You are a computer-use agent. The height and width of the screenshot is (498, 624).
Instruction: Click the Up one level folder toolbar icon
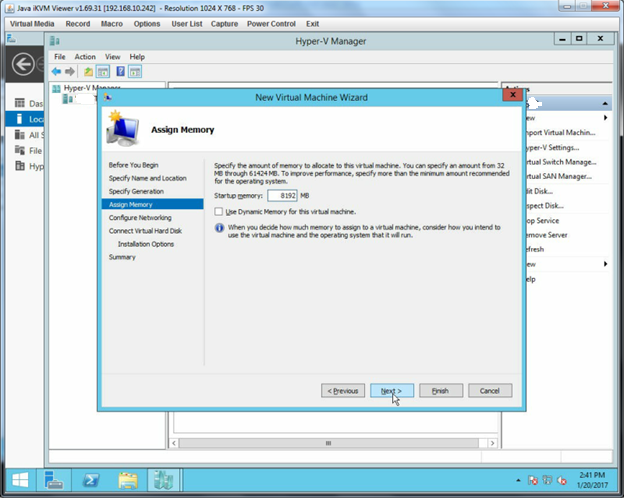(88, 72)
